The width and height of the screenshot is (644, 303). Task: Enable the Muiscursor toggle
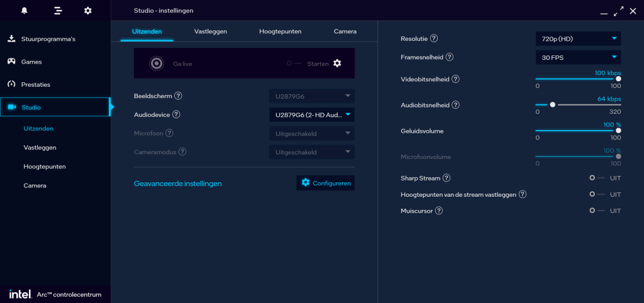coord(597,210)
